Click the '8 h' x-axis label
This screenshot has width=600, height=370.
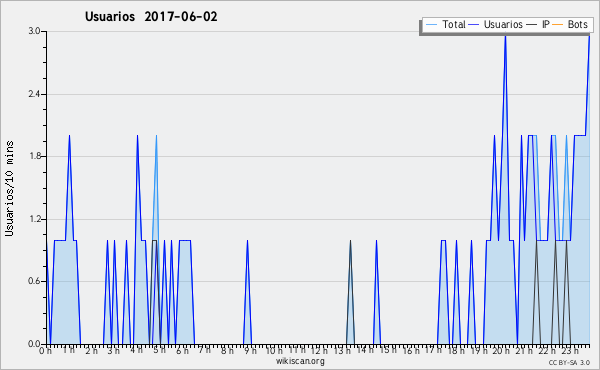pos(227,350)
